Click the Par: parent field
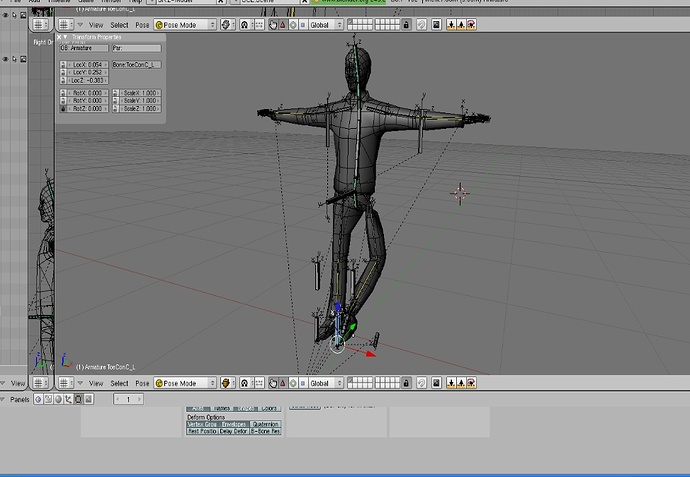Image resolution: width=690 pixels, height=477 pixels. pos(136,48)
